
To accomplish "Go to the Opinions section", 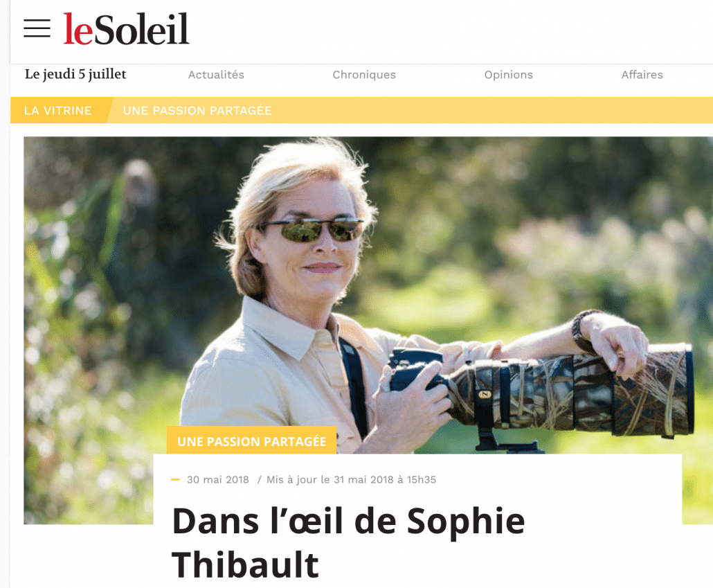I will point(508,75).
